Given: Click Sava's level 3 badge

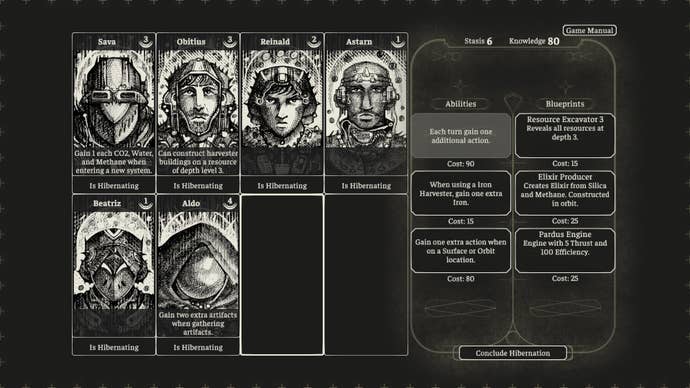Looking at the screenshot, I should tap(146, 41).
